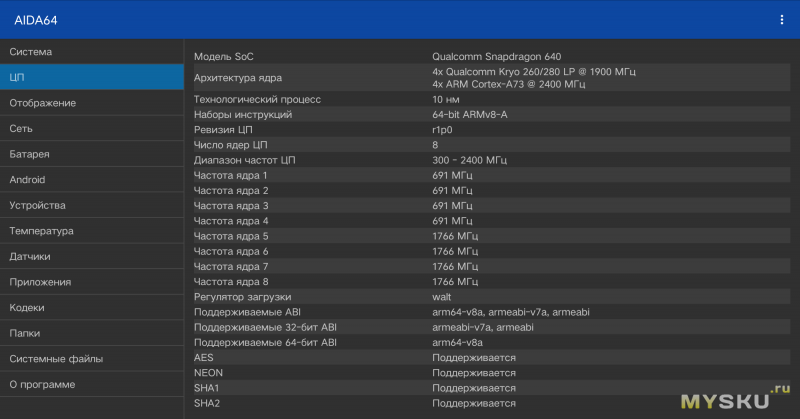Select the Android sidebar entry
800x419 pixels.
(x=92, y=179)
